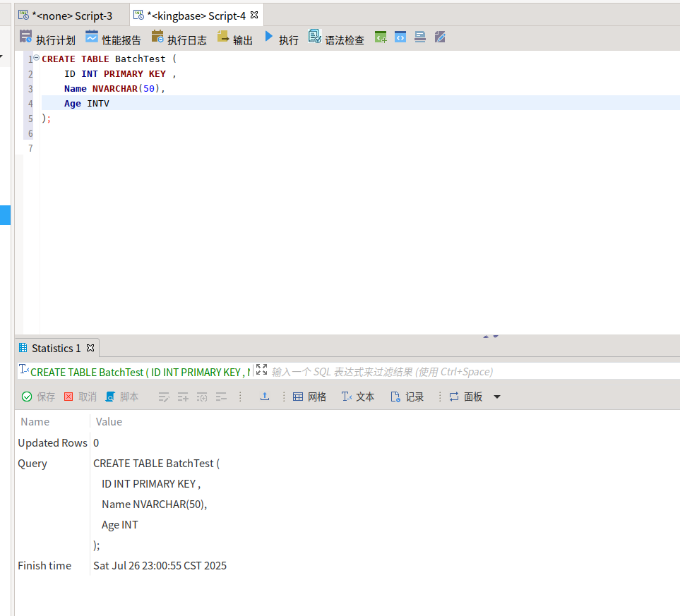Toggle 网格 grid view mode
The width and height of the screenshot is (680, 616).
(x=309, y=397)
